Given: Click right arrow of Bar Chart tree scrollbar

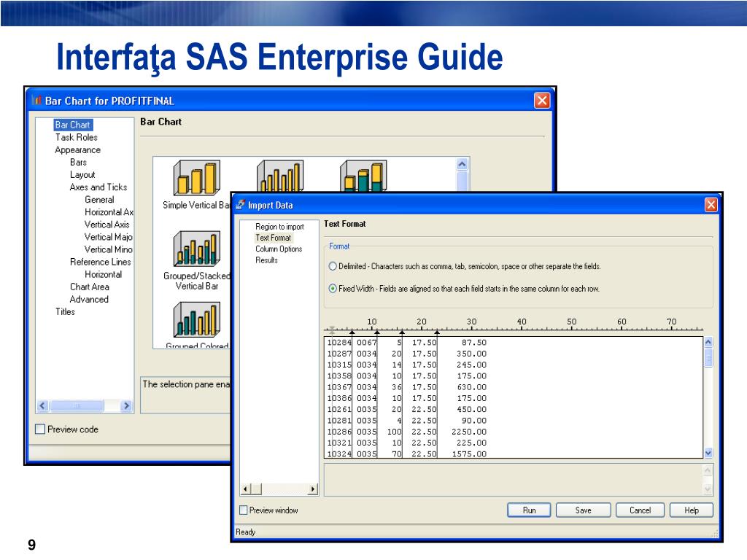Looking at the screenshot, I should 126,405.
